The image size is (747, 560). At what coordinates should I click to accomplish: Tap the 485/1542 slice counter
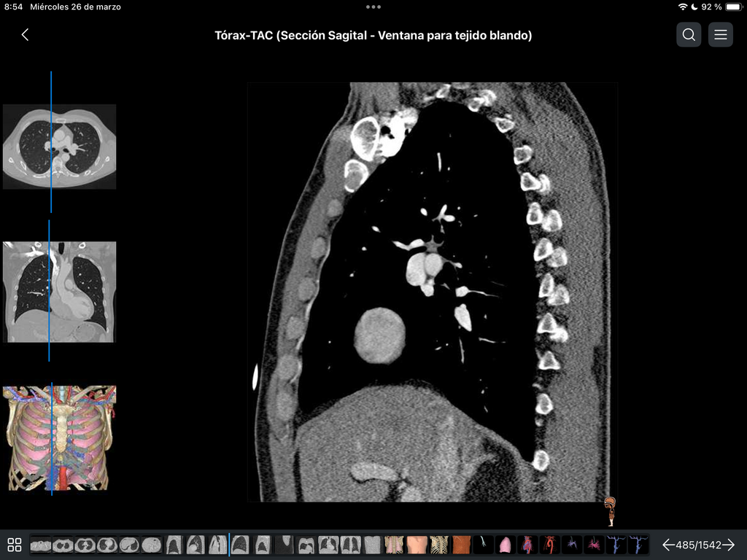point(698,545)
